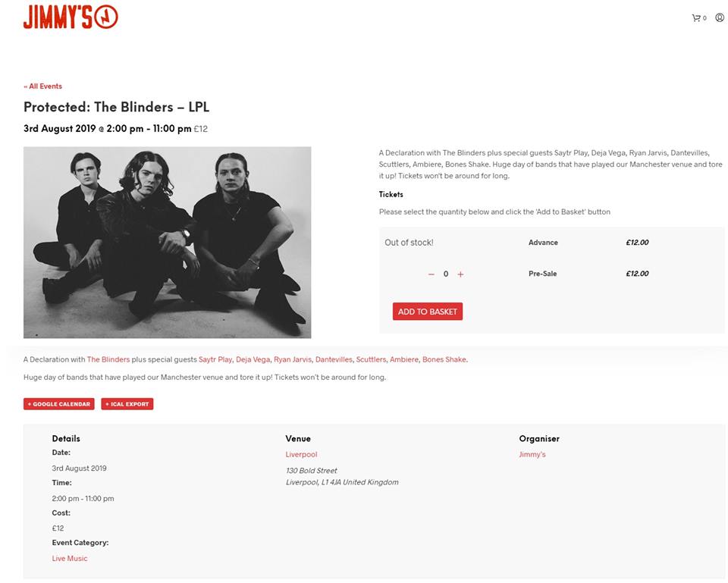
Task: Add event to Google Calendar
Action: [59, 404]
